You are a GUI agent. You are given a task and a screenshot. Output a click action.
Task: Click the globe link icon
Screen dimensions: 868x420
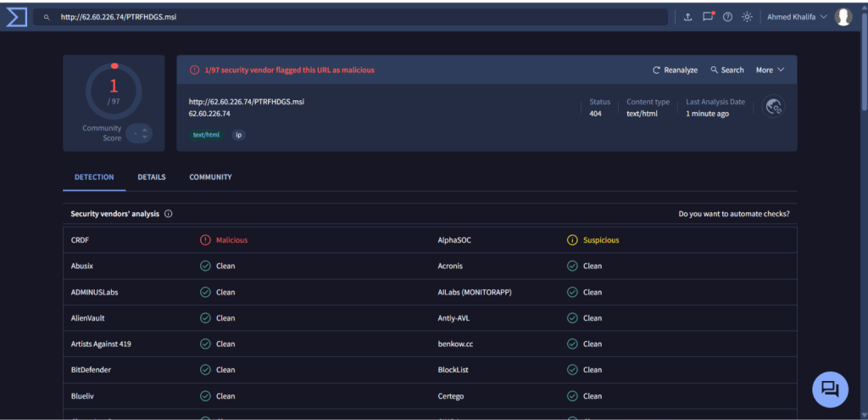pyautogui.click(x=772, y=106)
